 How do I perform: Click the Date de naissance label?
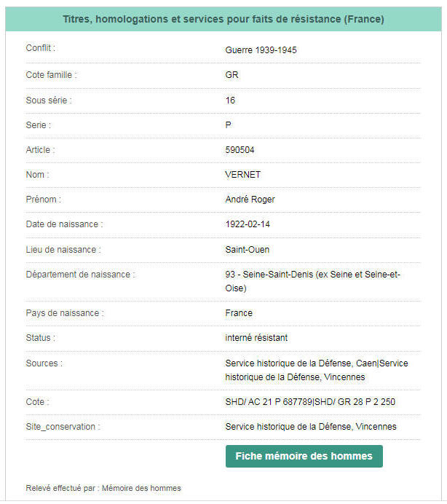(64, 224)
